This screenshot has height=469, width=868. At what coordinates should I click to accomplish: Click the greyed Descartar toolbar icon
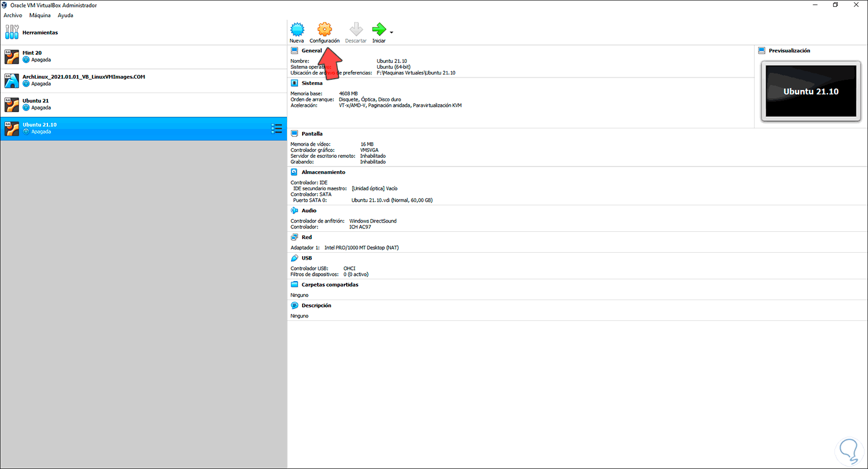pyautogui.click(x=356, y=29)
